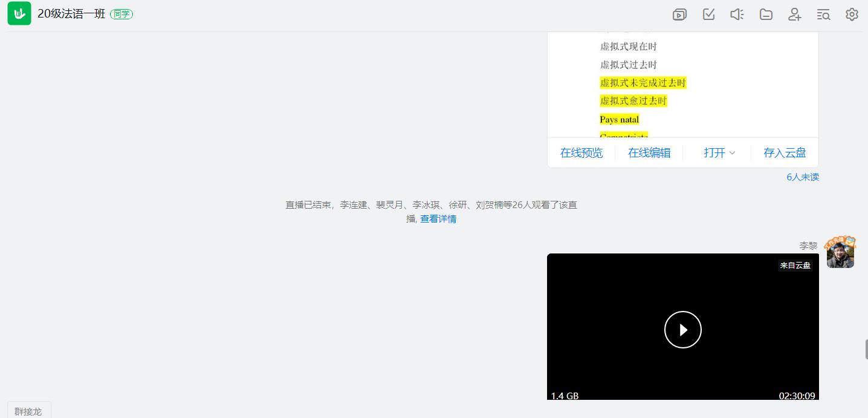This screenshot has height=418, width=868.
Task: Open the live broadcast replay icon
Action: click(679, 15)
